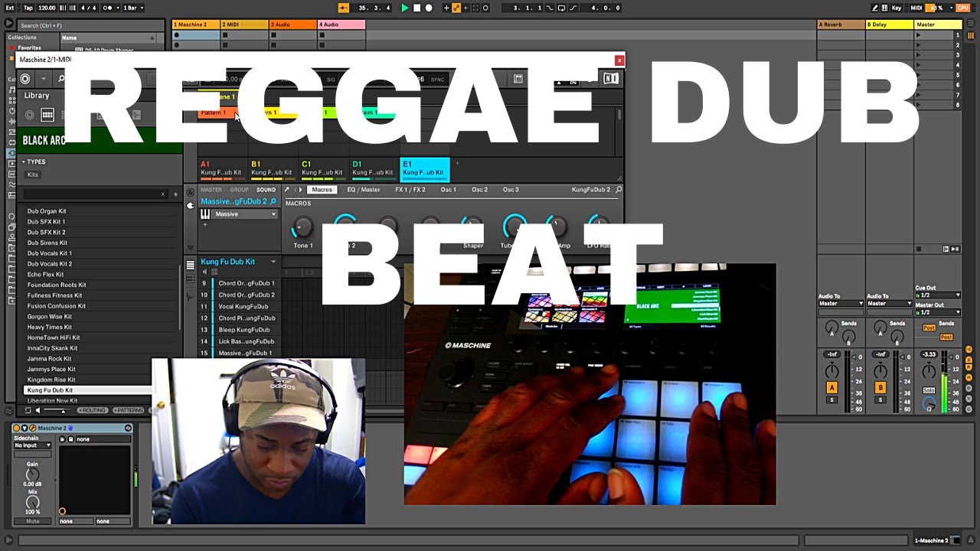Switch to the MASTER tab
The image size is (980, 551).
point(211,190)
